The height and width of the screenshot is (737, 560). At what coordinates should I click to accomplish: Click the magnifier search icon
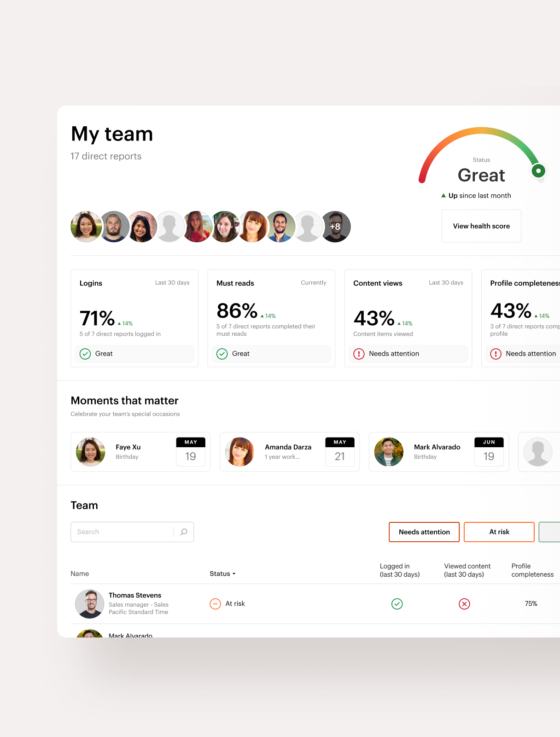(184, 532)
